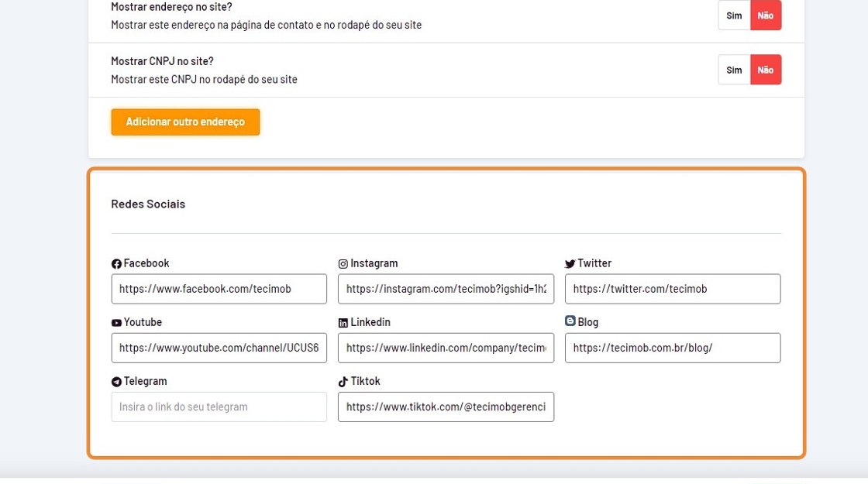Select Sim for showing address on site
Viewport: 868px width, 484px height.
tap(734, 15)
